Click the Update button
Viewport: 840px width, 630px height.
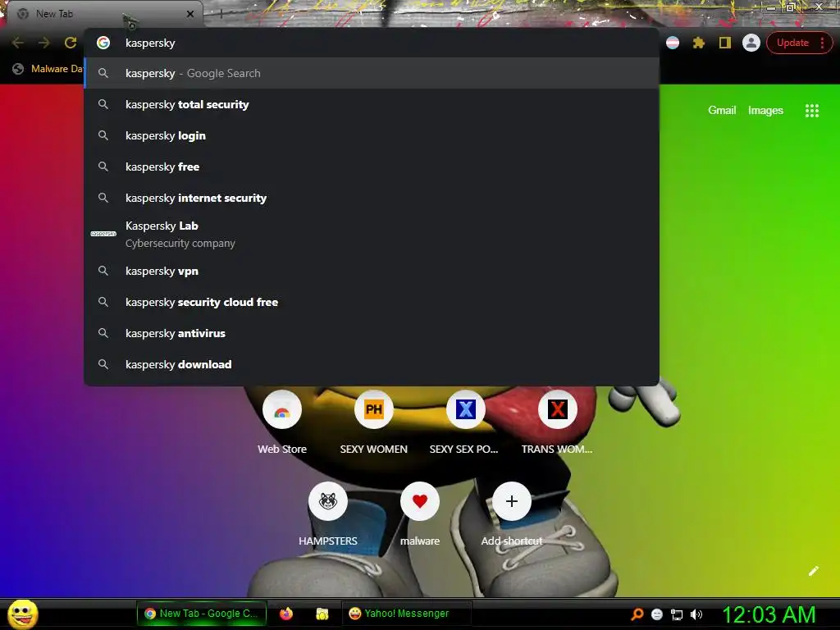[792, 43]
